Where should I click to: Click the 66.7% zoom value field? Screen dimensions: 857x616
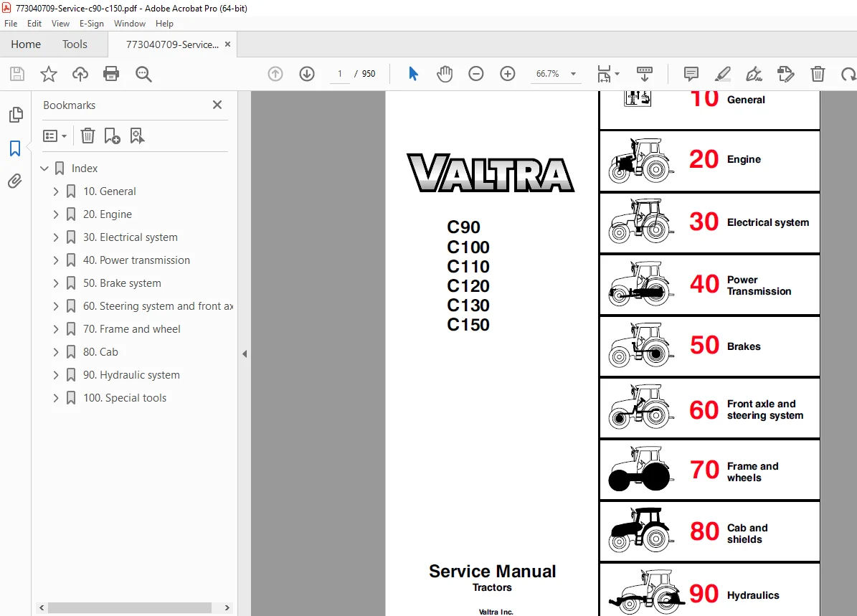[548, 74]
